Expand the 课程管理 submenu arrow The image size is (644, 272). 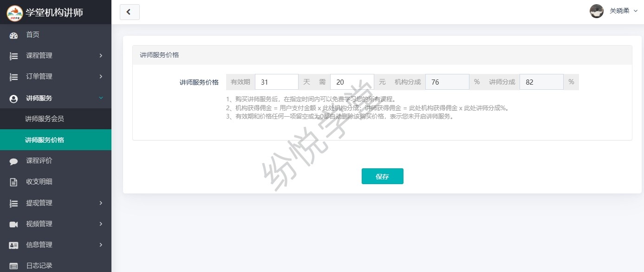tap(101, 56)
